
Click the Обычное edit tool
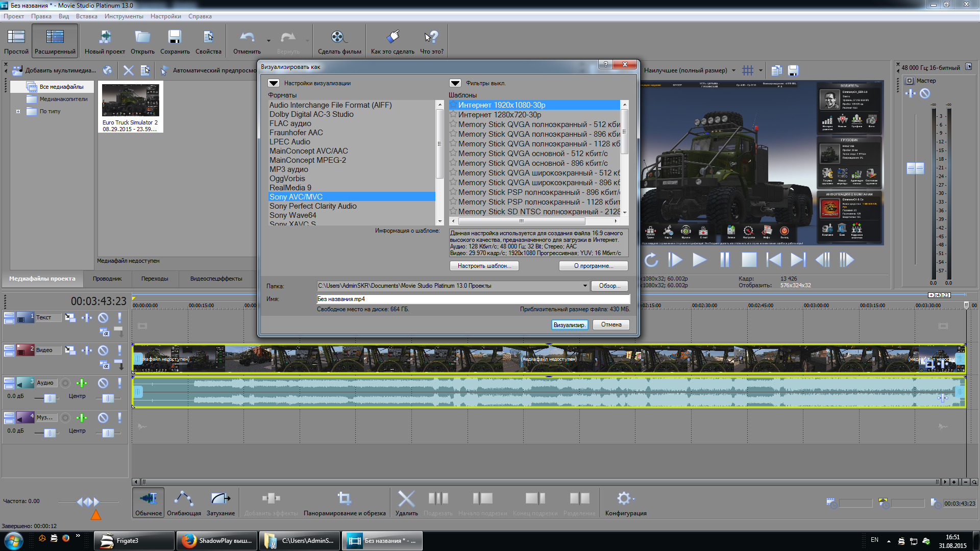(x=149, y=503)
